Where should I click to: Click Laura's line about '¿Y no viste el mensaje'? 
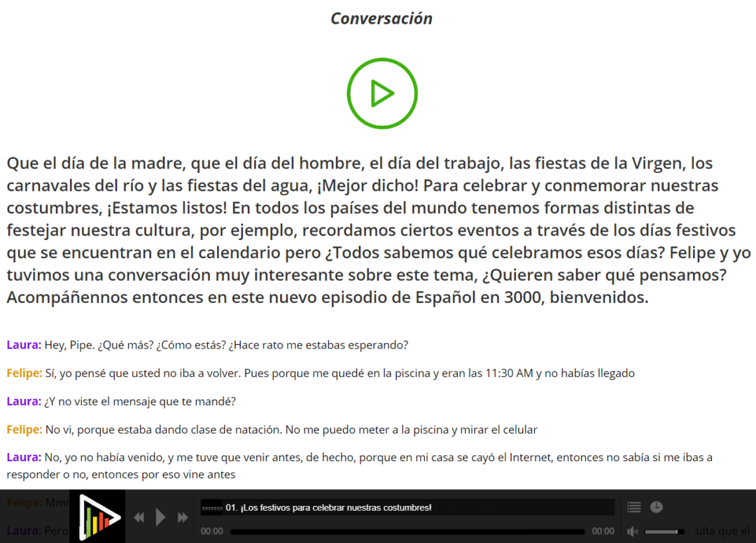pyautogui.click(x=140, y=401)
